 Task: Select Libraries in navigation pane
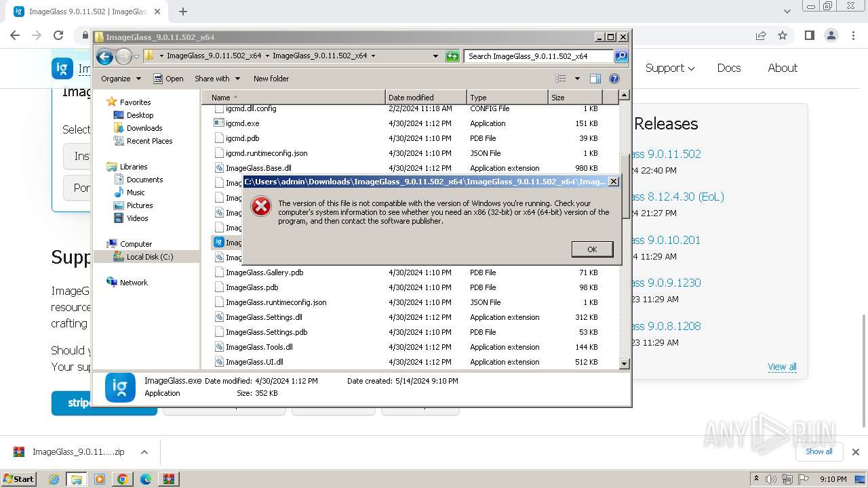coord(134,167)
